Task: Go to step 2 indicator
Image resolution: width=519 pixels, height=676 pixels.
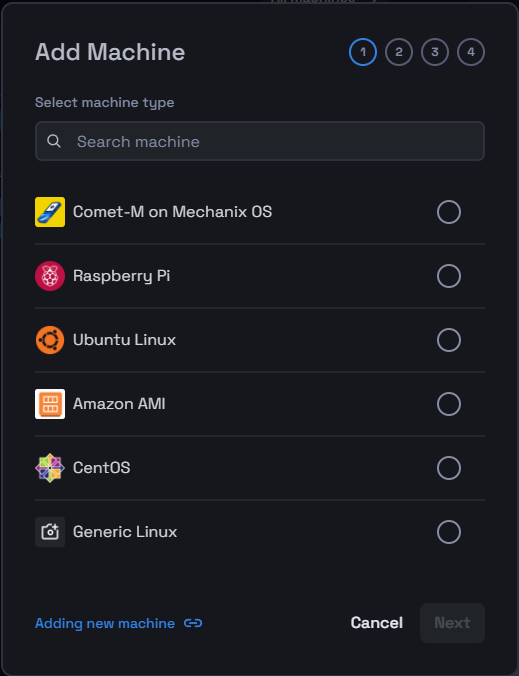Action: coord(399,52)
